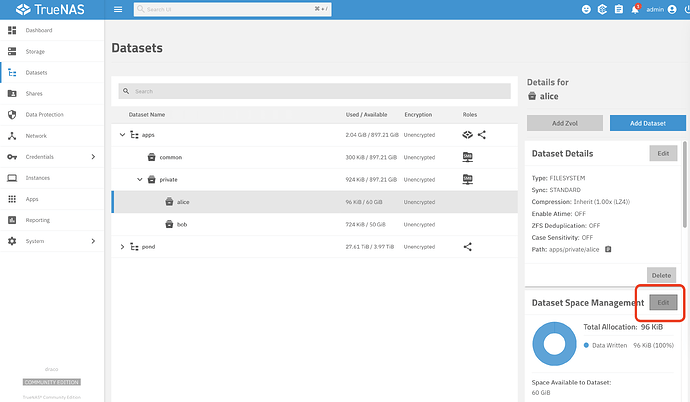This screenshot has height=402, width=690.
Task: Delete the alice dataset
Action: tap(661, 275)
